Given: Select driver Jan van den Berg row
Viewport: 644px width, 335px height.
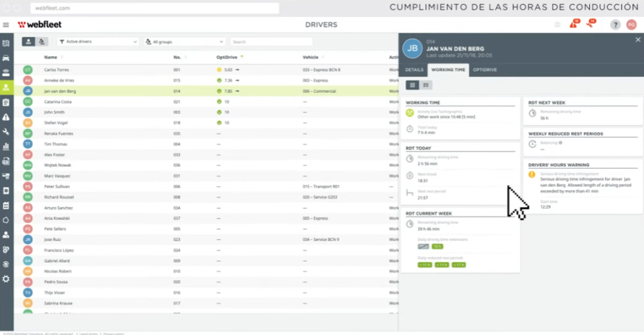Looking at the screenshot, I should [206, 91].
